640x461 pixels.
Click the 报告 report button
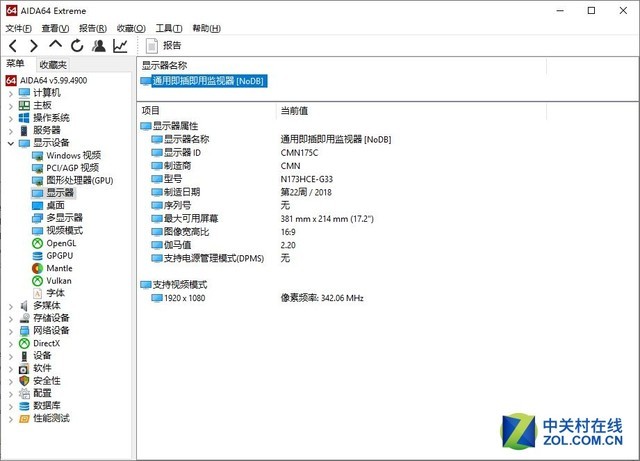(x=164, y=45)
